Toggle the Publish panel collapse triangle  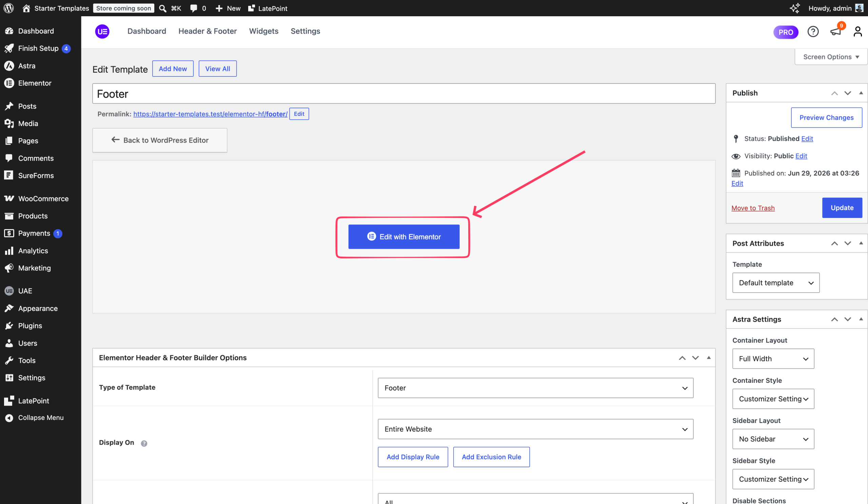click(861, 93)
